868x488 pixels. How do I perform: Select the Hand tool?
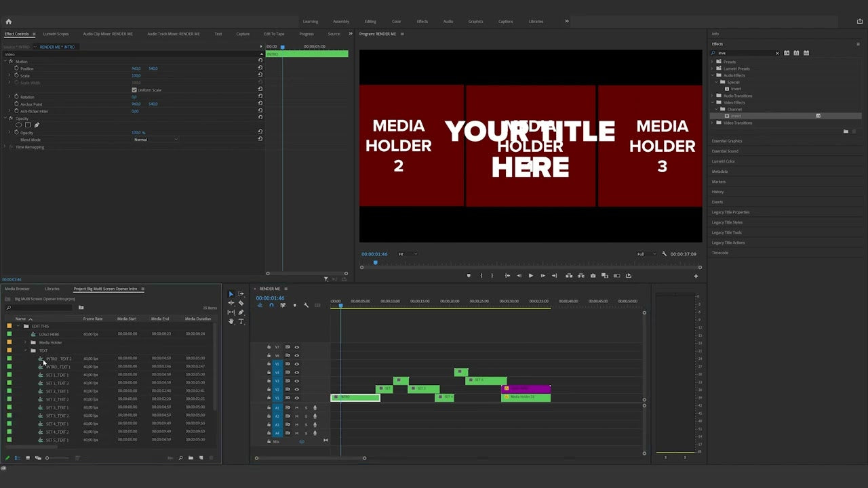[x=231, y=322]
